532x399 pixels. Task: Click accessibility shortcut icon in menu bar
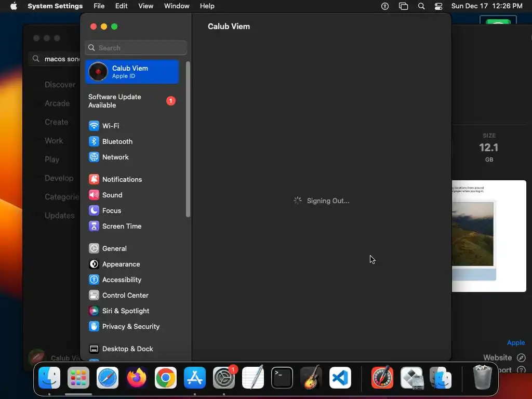pyautogui.click(x=385, y=6)
